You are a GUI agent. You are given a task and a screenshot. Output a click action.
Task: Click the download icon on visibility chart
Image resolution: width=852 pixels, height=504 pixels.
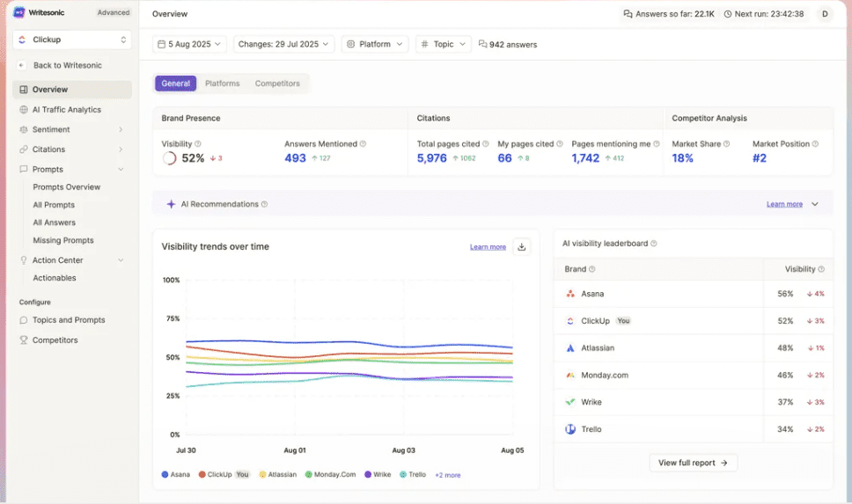tap(522, 247)
